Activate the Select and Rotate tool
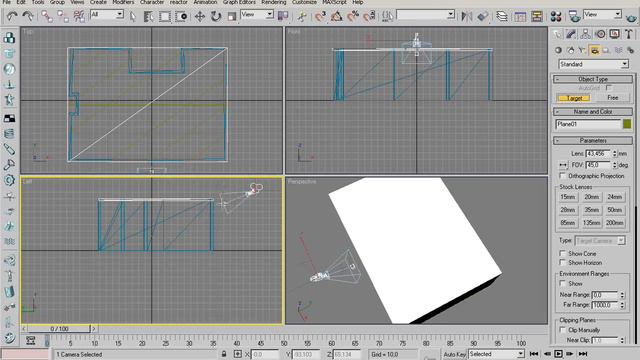This screenshot has width=640, height=360. point(216,16)
